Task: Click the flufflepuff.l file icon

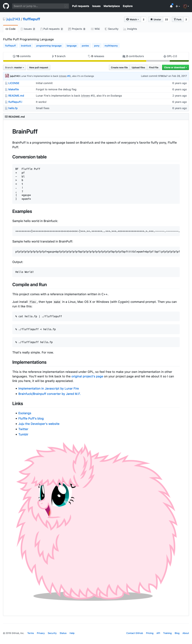Action: click(x=6, y=102)
